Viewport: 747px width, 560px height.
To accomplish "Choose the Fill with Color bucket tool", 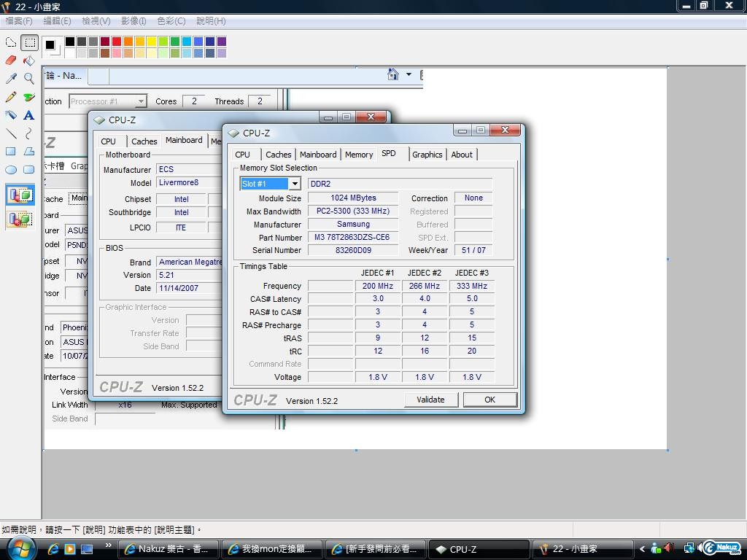I will pyautogui.click(x=29, y=61).
